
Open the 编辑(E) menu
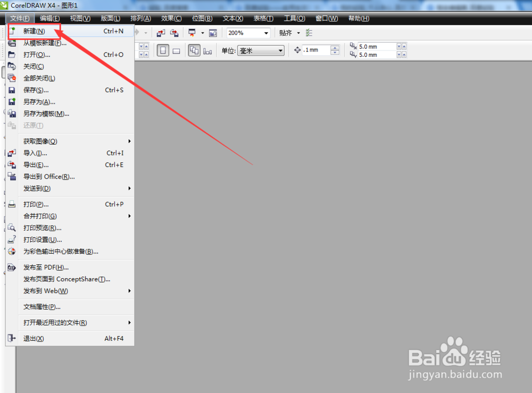[x=50, y=18]
